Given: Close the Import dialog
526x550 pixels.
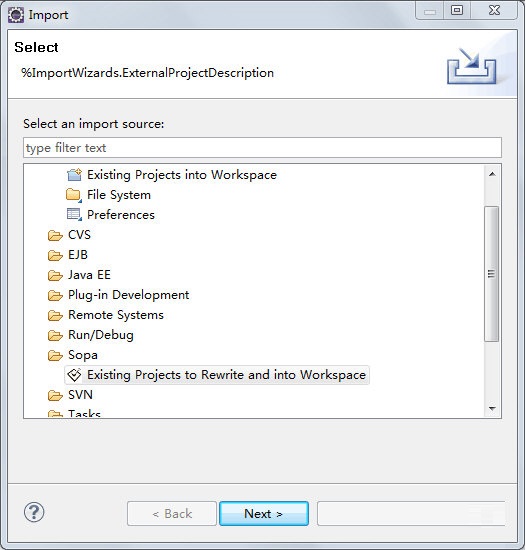Looking at the screenshot, I should click(x=494, y=10).
